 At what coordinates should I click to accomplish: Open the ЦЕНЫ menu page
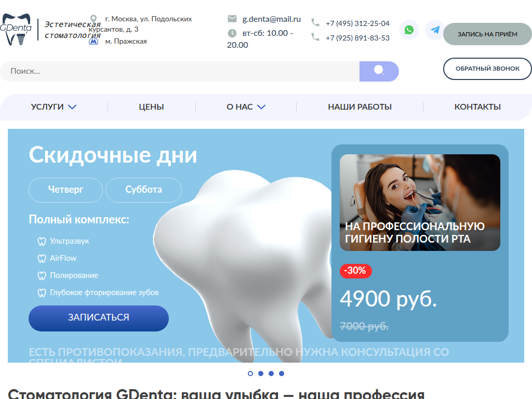tap(151, 107)
